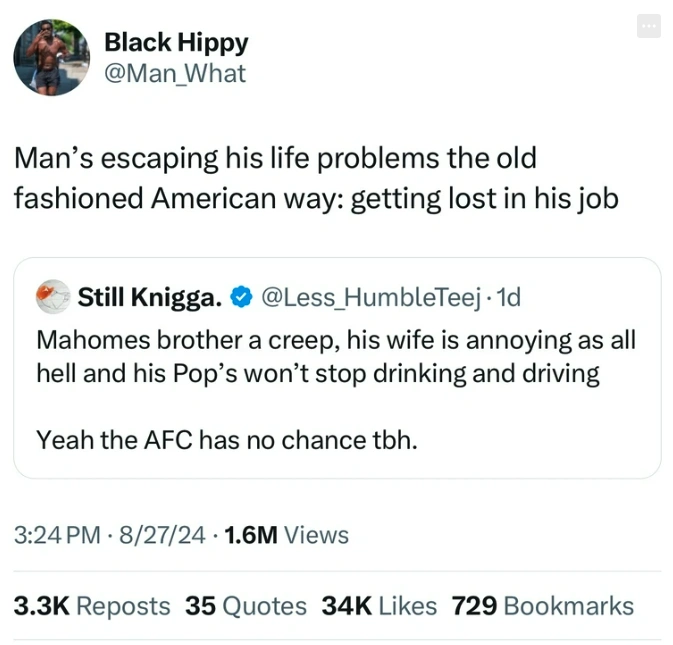
Task: Click Black Hippy's profile avatar
Action: pyautogui.click(x=52, y=57)
